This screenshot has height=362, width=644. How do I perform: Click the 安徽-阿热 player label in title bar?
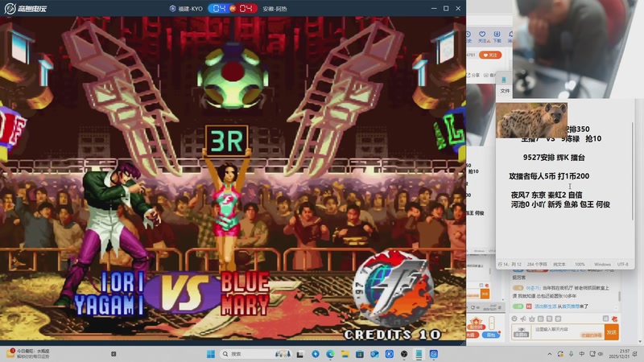point(275,9)
